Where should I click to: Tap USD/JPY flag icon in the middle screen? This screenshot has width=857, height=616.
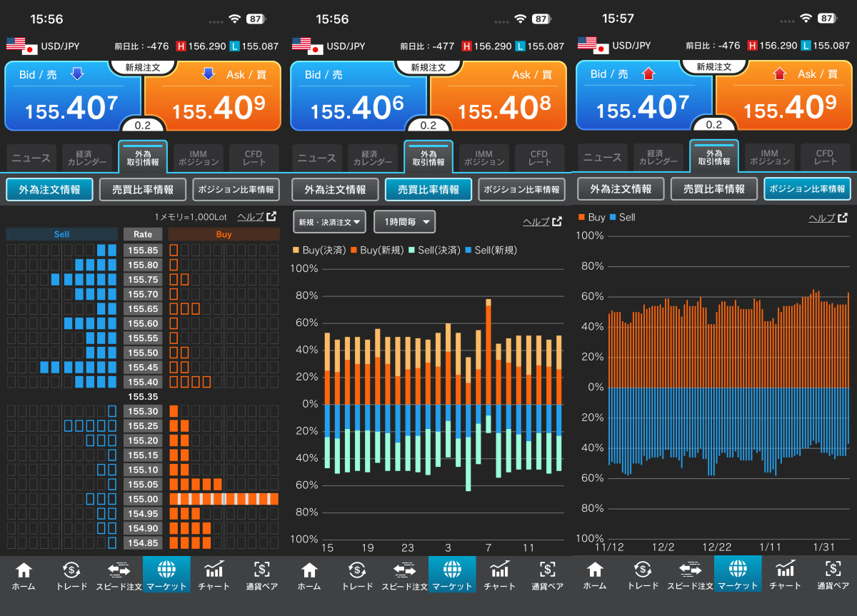coord(306,46)
